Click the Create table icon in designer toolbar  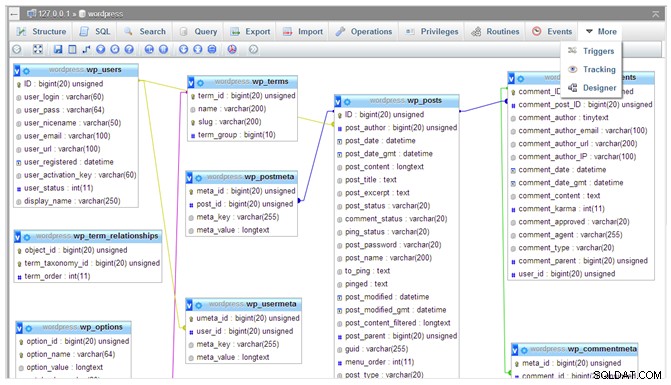click(72, 49)
